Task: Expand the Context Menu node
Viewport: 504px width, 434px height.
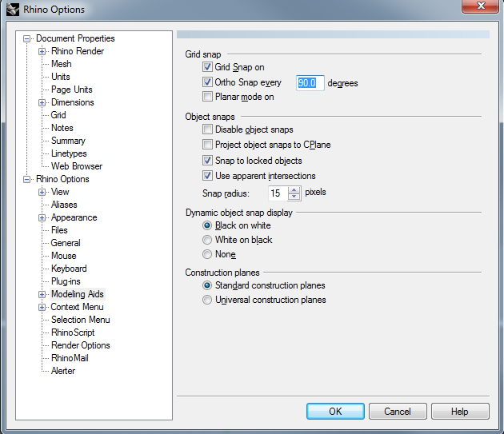Action: click(42, 307)
